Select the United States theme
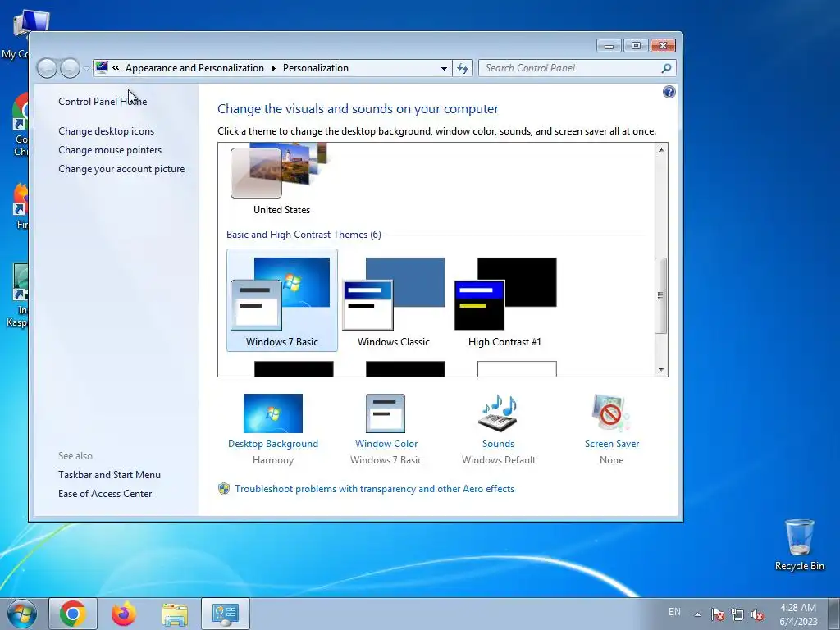840x630 pixels. point(282,180)
